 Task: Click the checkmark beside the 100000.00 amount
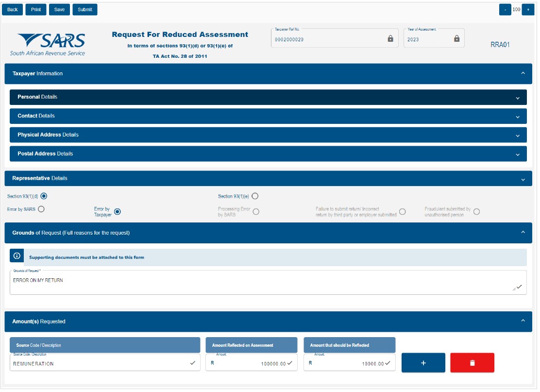pyautogui.click(x=289, y=363)
